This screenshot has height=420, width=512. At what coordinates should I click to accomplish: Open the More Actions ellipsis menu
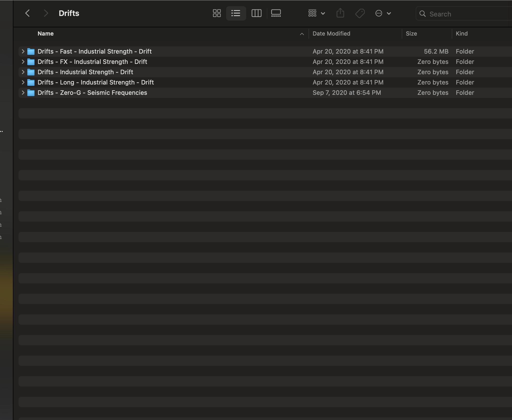coord(383,13)
